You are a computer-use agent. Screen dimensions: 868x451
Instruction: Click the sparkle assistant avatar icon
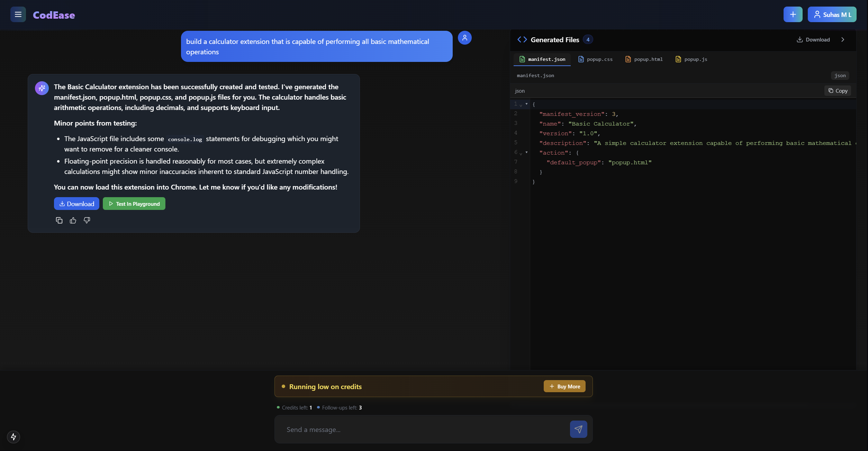pos(42,88)
